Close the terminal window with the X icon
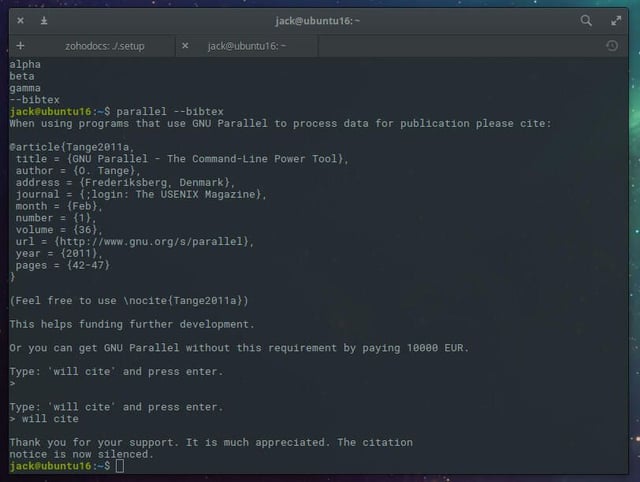 pyautogui.click(x=20, y=20)
